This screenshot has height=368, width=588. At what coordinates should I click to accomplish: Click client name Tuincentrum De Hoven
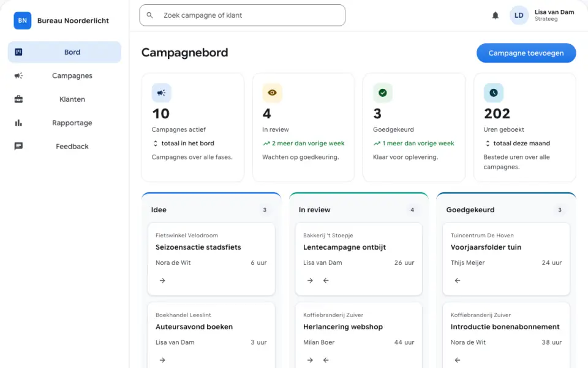482,236
